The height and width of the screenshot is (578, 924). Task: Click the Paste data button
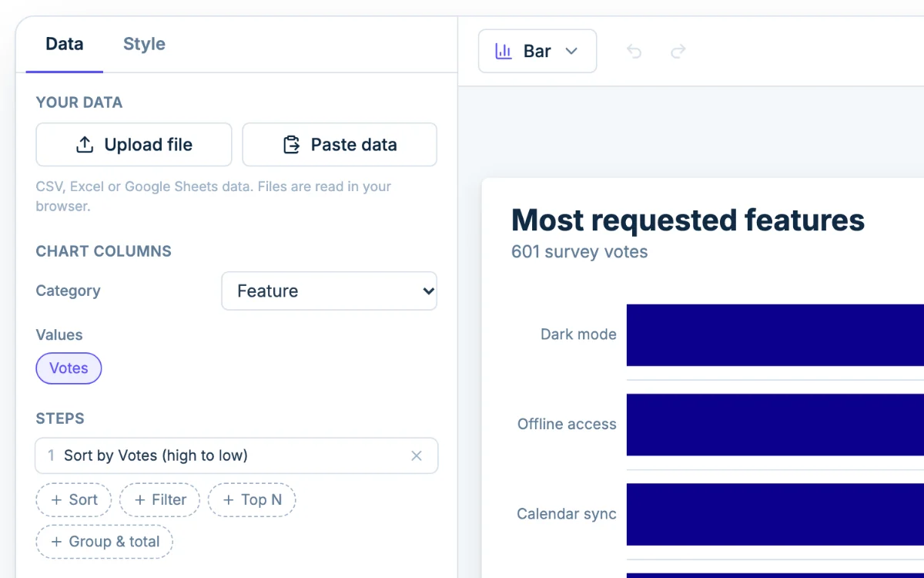click(340, 144)
